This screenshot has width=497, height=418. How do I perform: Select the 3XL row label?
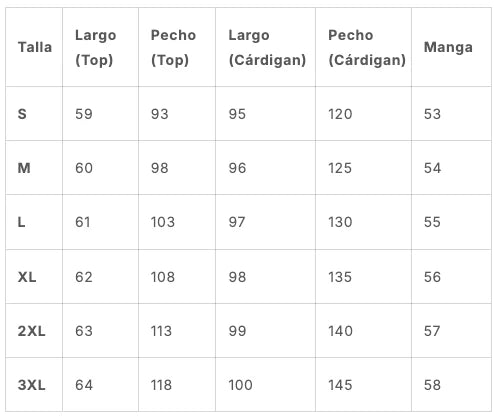pos(31,385)
